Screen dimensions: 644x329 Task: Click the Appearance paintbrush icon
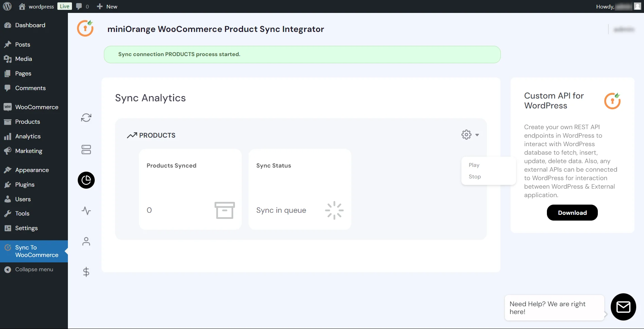tap(7, 170)
